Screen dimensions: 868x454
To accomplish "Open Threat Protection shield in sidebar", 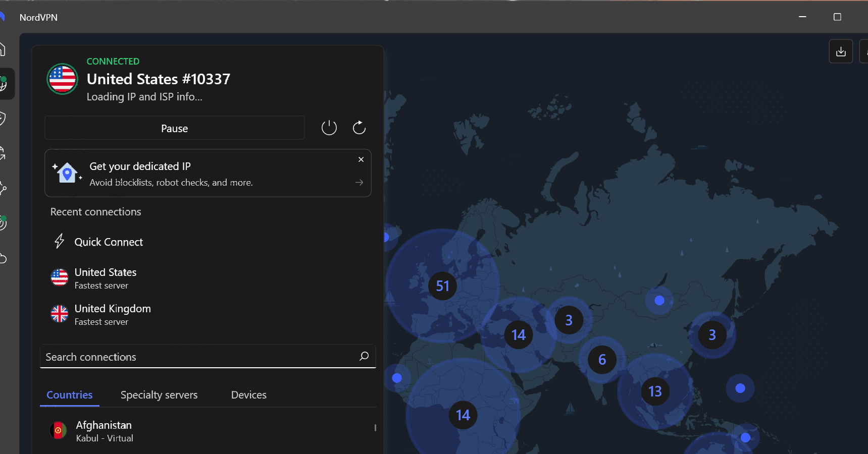I will 3,118.
